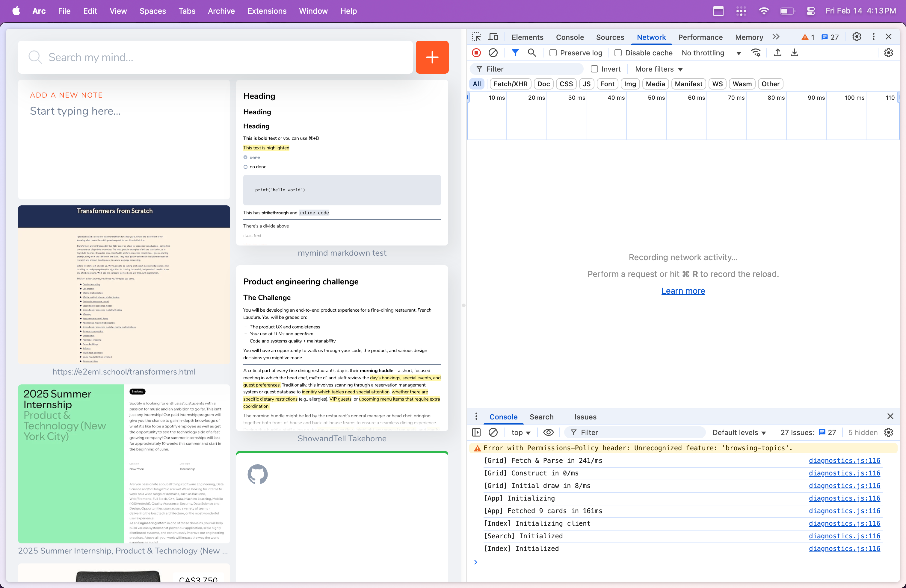Open the Transformers from Scratch card thumbnail
The width and height of the screenshot is (906, 588).
[x=124, y=285]
